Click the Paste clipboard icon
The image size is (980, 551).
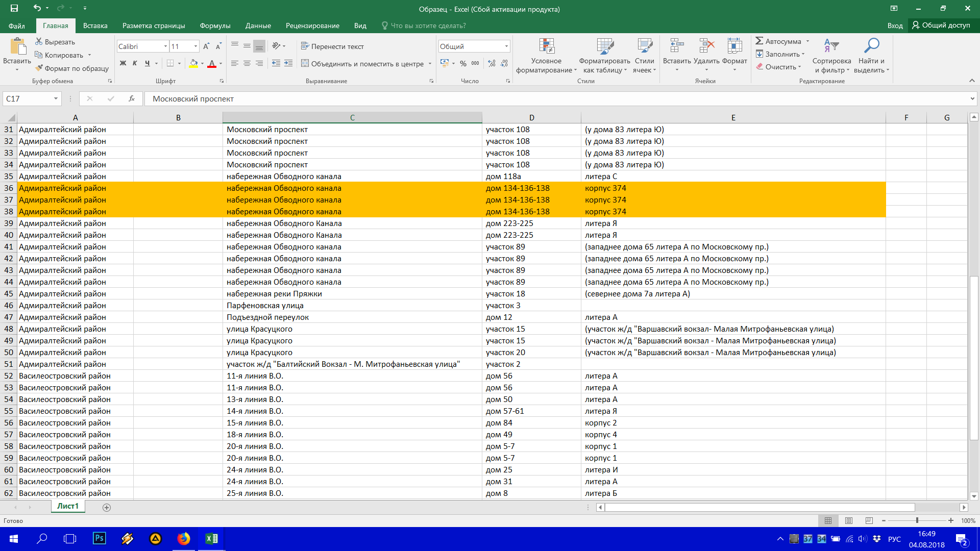tap(17, 46)
